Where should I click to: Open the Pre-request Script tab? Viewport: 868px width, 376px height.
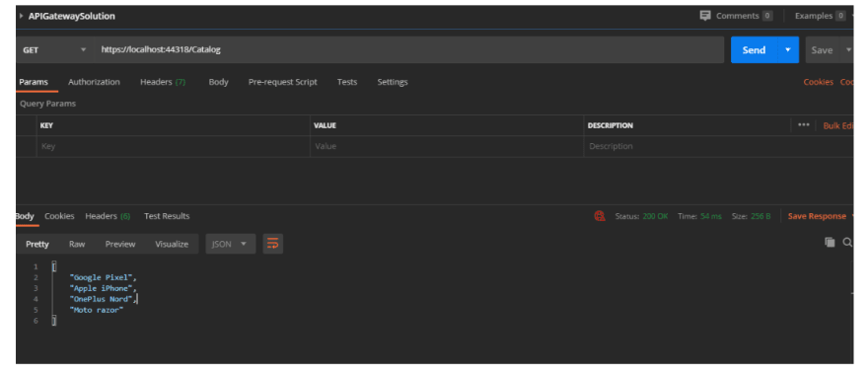coord(282,82)
